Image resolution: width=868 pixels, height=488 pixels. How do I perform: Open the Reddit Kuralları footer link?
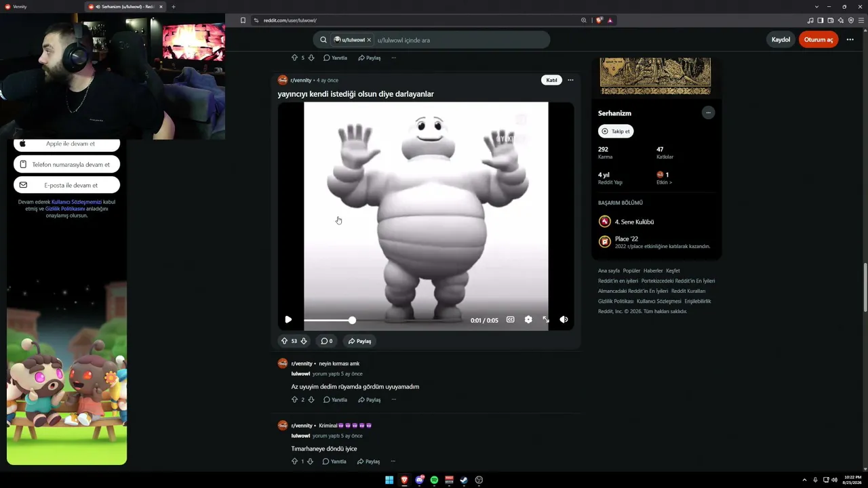(x=688, y=291)
